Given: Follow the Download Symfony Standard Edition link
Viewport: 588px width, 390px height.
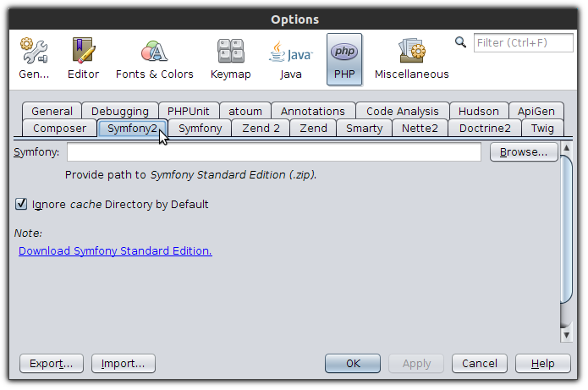Looking at the screenshot, I should click(115, 251).
